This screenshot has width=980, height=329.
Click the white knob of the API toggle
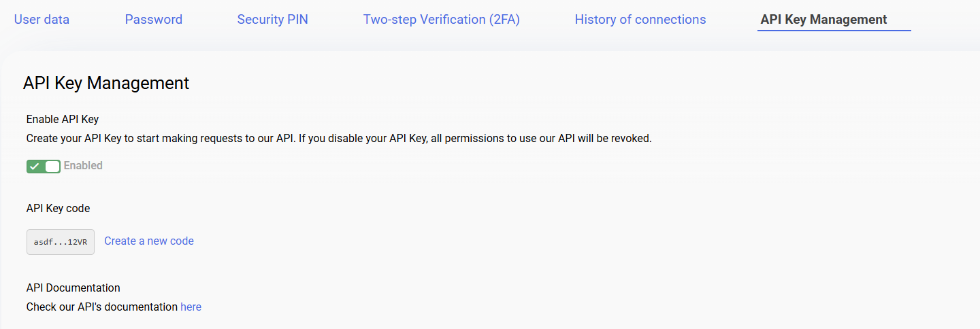pyautogui.click(x=52, y=166)
